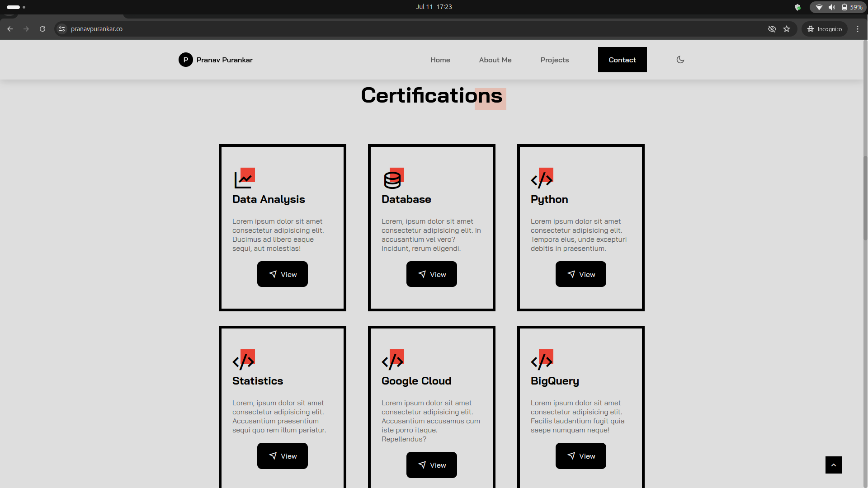The image size is (868, 488).
Task: Toggle the bookmark star for this page
Action: coord(787,28)
